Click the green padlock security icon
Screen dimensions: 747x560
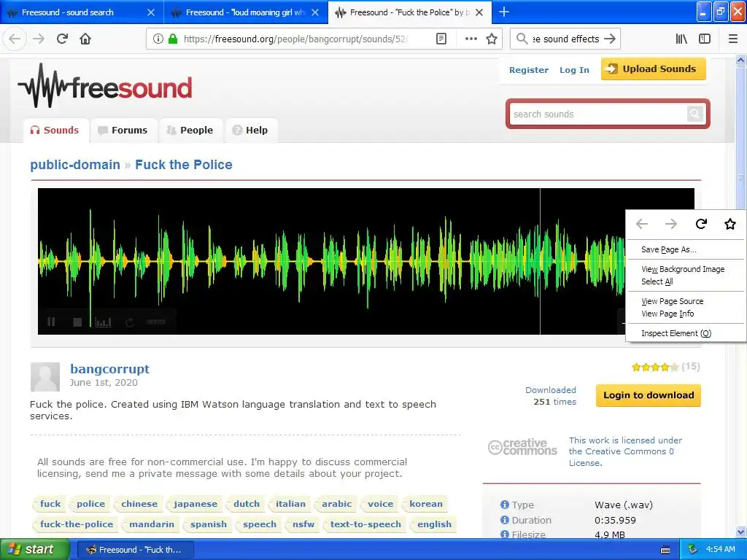(x=173, y=39)
